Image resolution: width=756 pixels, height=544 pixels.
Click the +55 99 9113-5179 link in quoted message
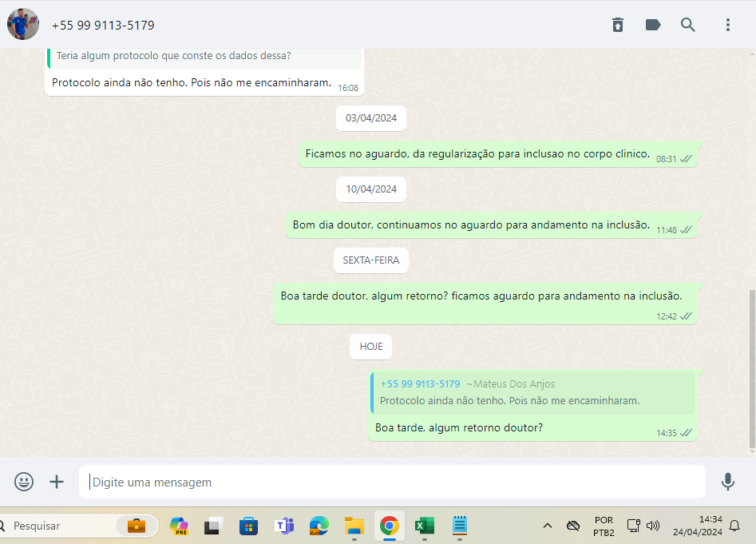click(x=420, y=384)
